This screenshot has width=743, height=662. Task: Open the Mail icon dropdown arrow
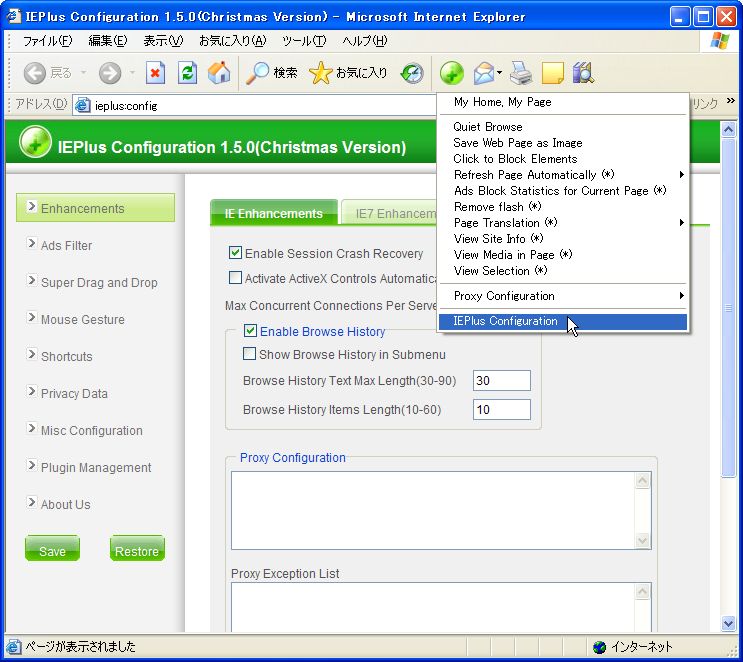tap(499, 73)
